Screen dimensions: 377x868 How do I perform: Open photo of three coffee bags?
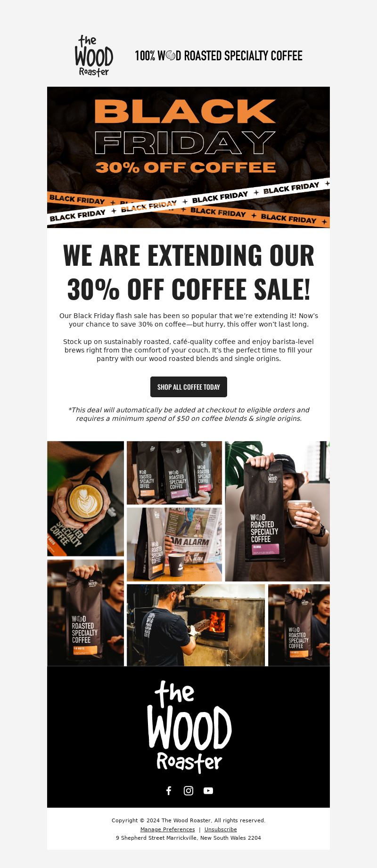pyautogui.click(x=174, y=473)
